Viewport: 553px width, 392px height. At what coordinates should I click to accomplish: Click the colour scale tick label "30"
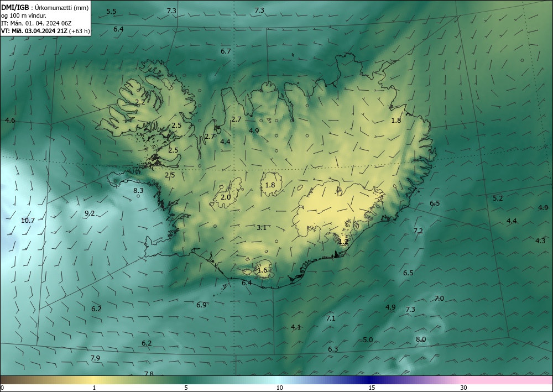click(x=464, y=388)
